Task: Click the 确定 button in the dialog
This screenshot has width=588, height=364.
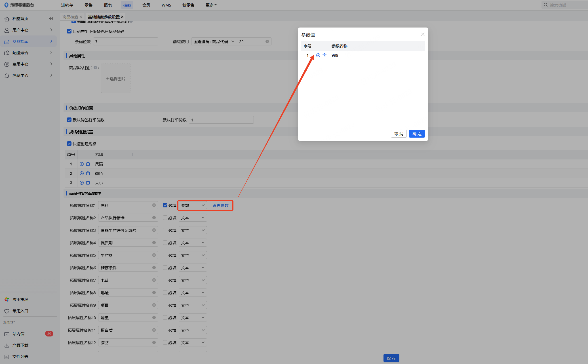Action: tap(417, 134)
